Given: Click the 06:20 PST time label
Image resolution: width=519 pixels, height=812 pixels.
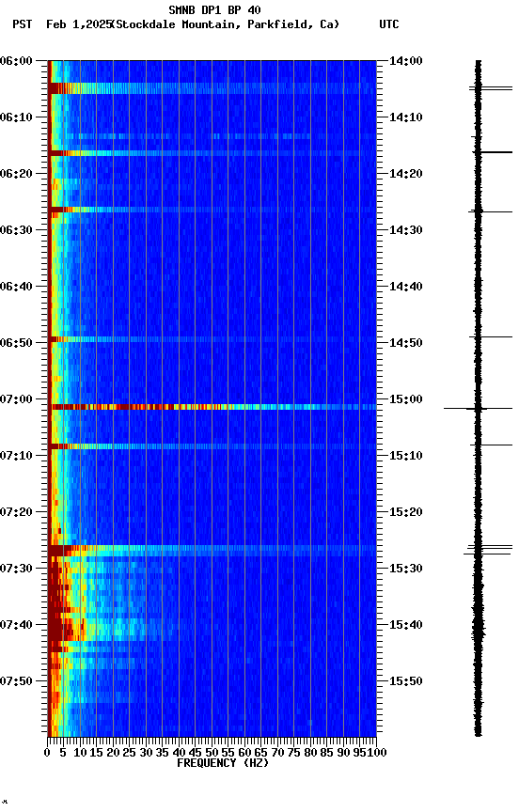Looking at the screenshot, I should pos(16,174).
